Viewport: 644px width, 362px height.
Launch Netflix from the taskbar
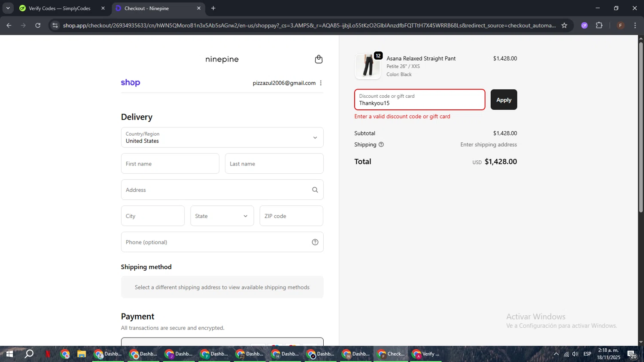[x=48, y=354]
